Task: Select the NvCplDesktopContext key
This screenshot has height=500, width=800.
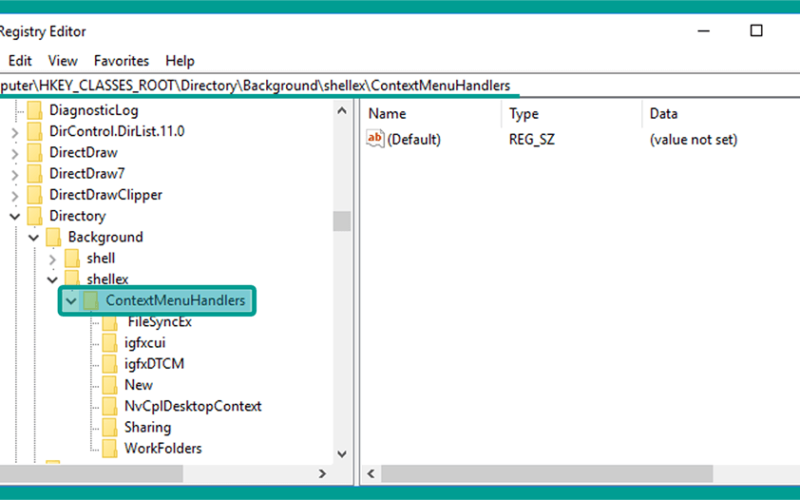Action: pos(193,406)
